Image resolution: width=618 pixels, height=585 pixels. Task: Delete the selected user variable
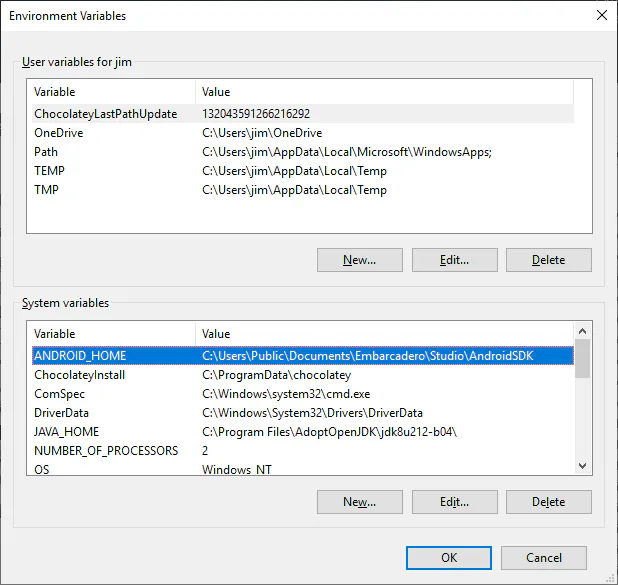(548, 260)
